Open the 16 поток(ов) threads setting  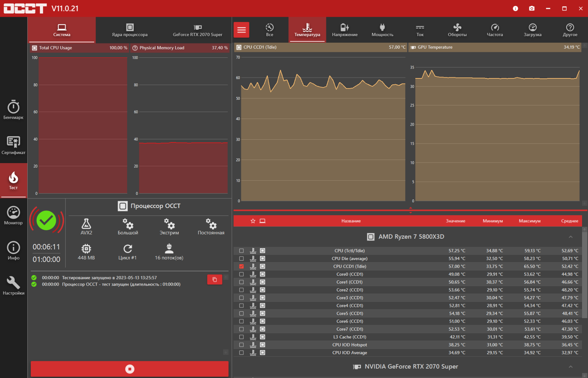[169, 252]
